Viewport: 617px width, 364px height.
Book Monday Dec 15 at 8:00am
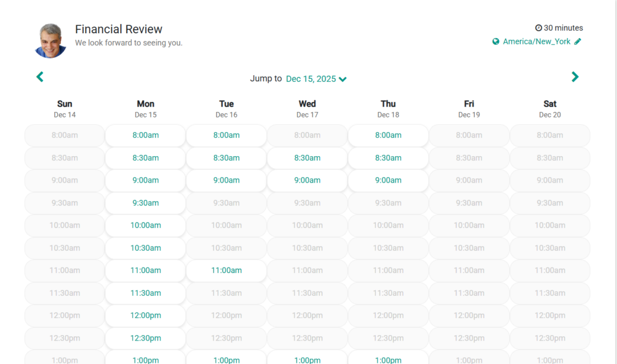pos(146,136)
